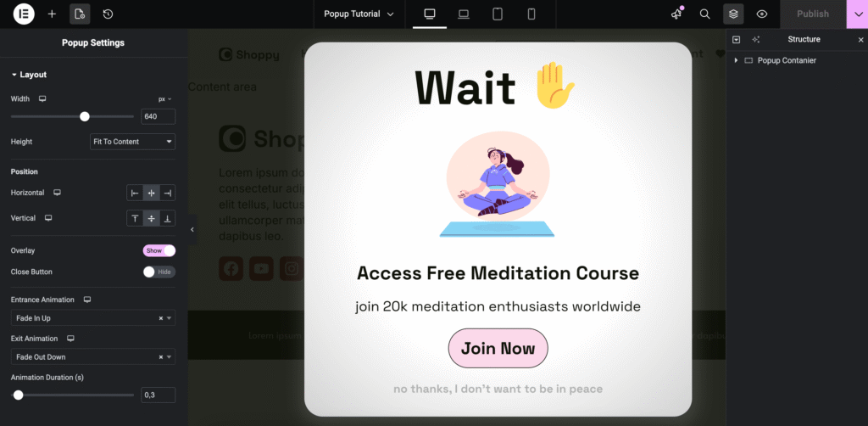Screen dimensions: 868x426
Task: Open the Popup Tutorial document menu
Action: 359,14
